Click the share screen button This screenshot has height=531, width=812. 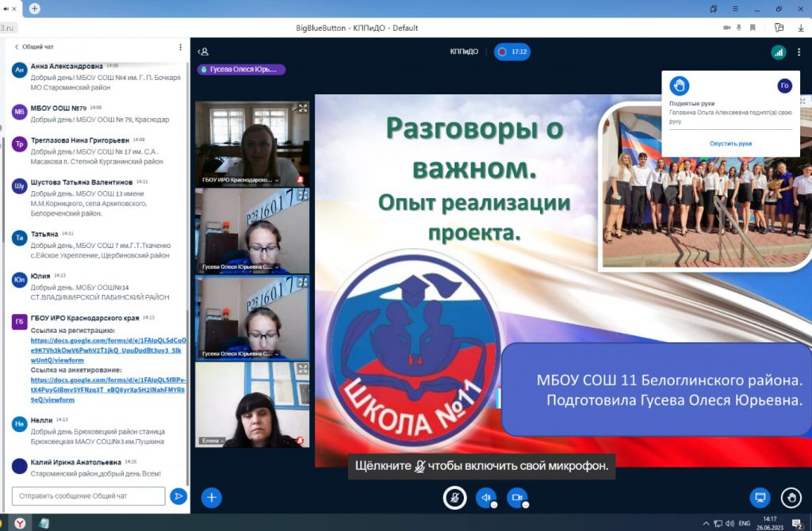click(760, 497)
